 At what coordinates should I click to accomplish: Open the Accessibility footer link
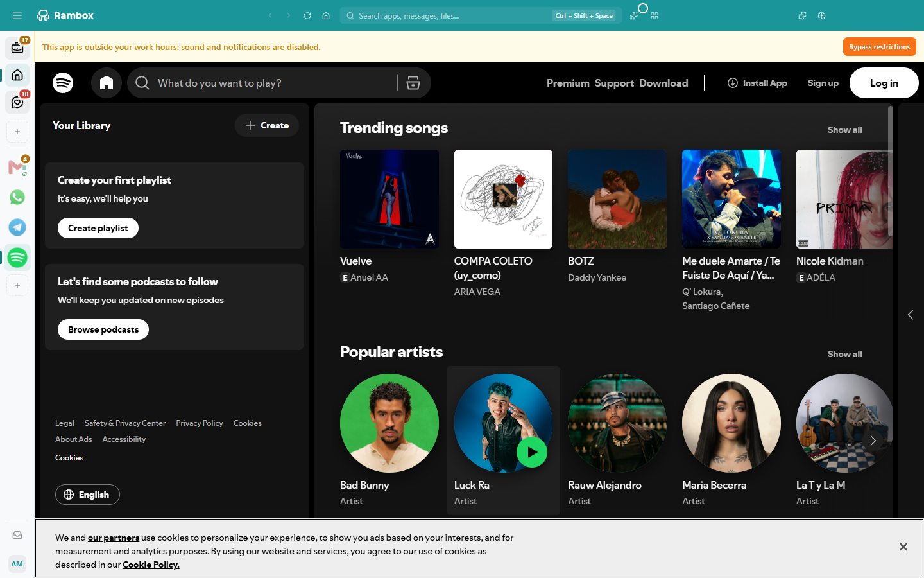point(124,439)
